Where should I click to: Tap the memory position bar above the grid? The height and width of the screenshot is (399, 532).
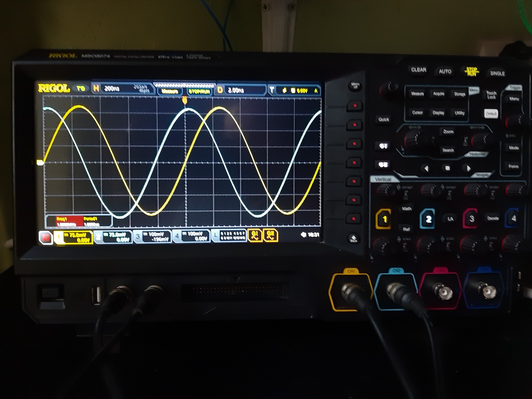[x=185, y=84]
